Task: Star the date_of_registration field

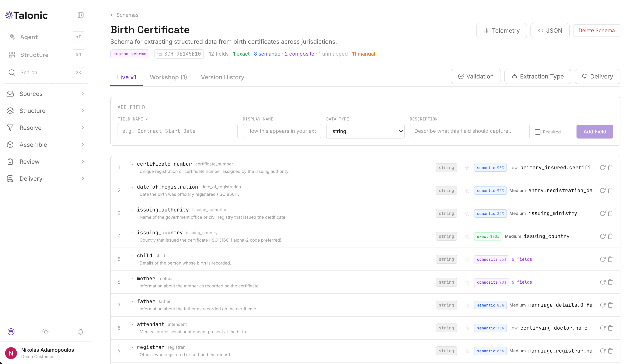Action: pyautogui.click(x=467, y=191)
